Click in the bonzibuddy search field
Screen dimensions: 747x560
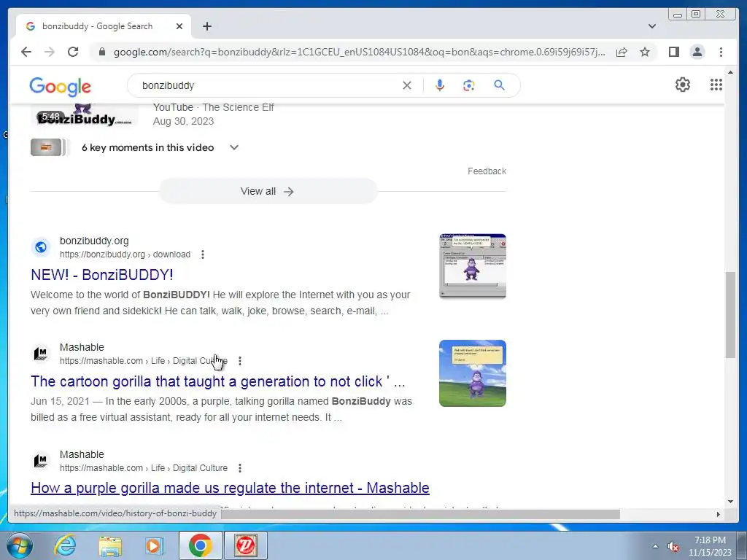click(267, 85)
